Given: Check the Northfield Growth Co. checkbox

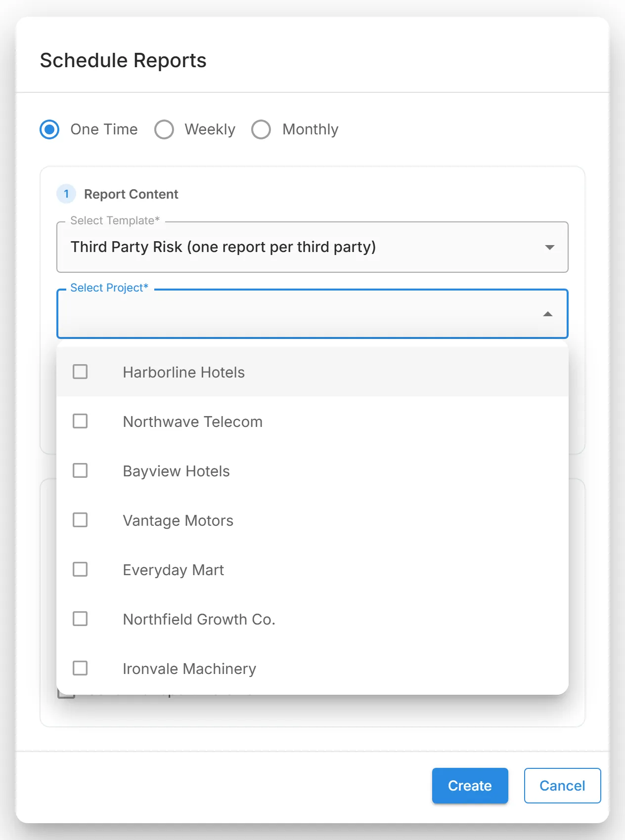Looking at the screenshot, I should pos(80,619).
